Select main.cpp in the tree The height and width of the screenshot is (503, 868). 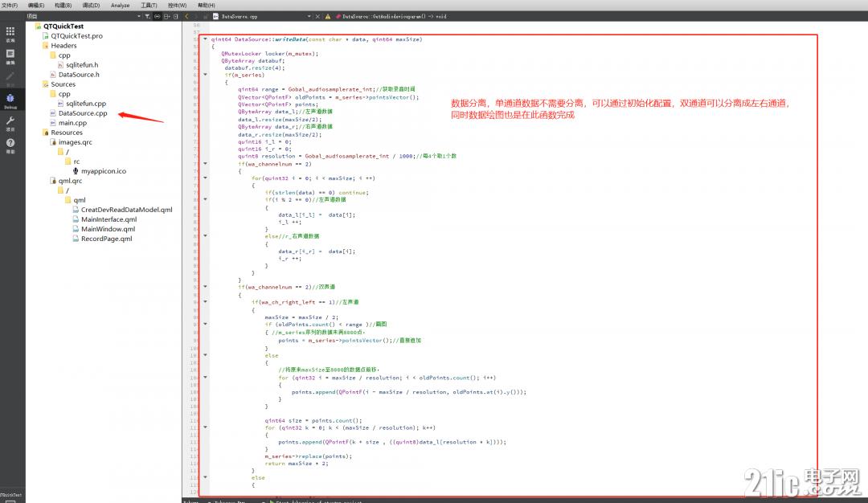[x=72, y=123]
